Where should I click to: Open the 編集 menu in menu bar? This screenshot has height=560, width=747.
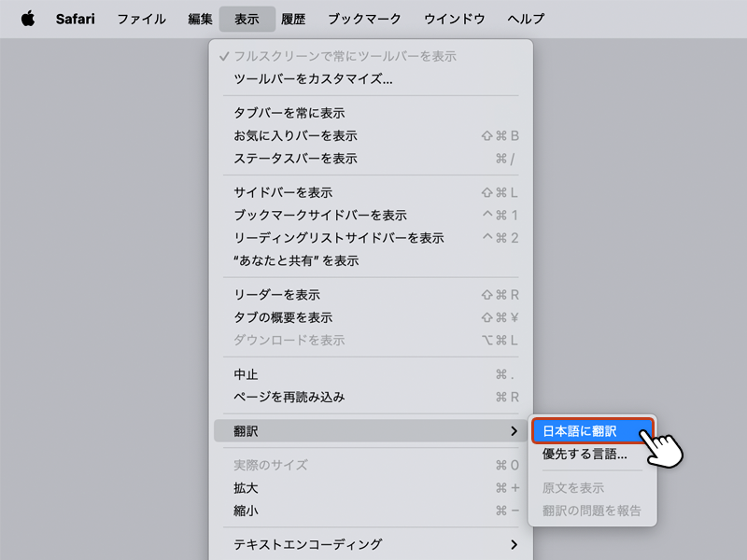[200, 19]
